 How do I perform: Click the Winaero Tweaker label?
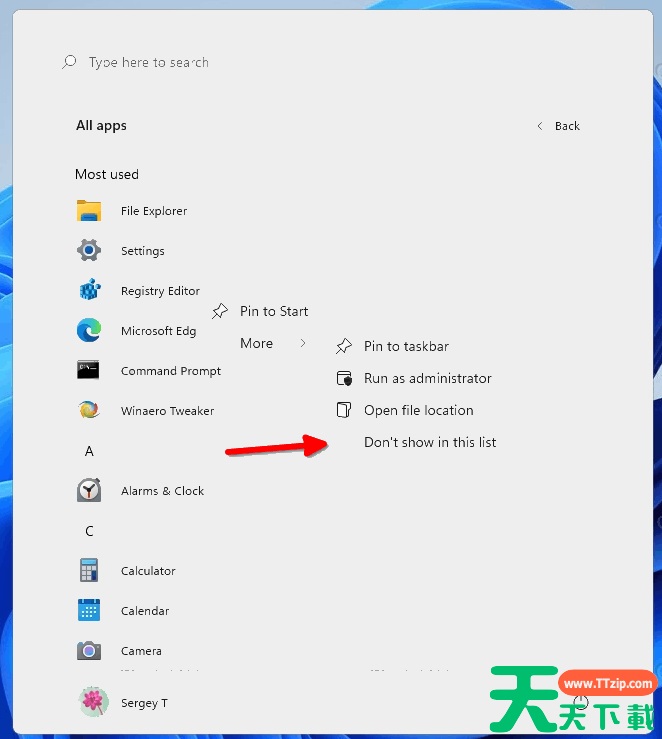pos(167,411)
